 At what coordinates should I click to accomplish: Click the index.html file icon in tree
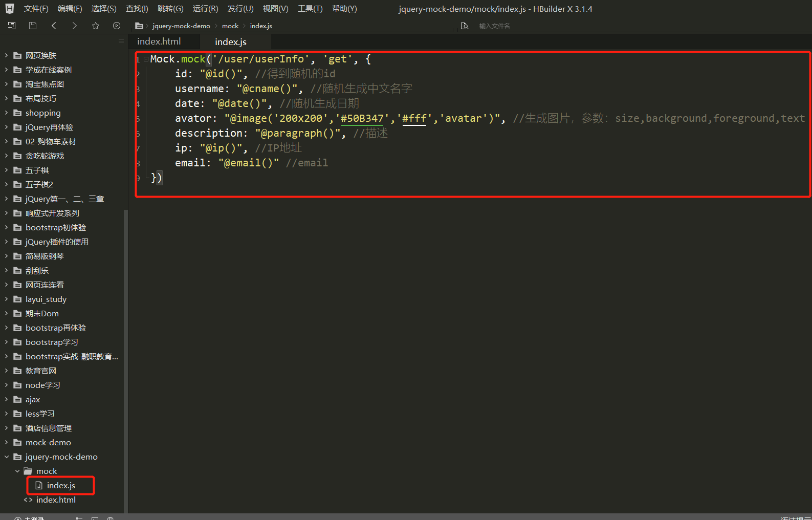tap(28, 500)
